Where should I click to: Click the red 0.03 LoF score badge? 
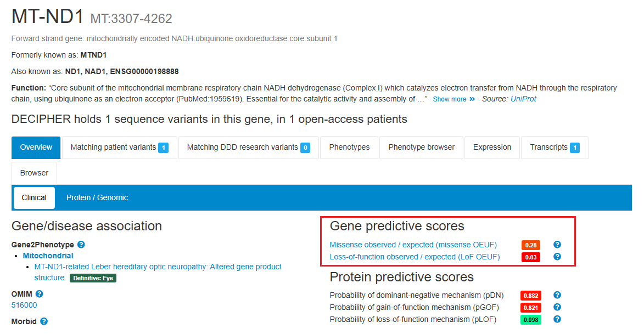pyautogui.click(x=530, y=257)
